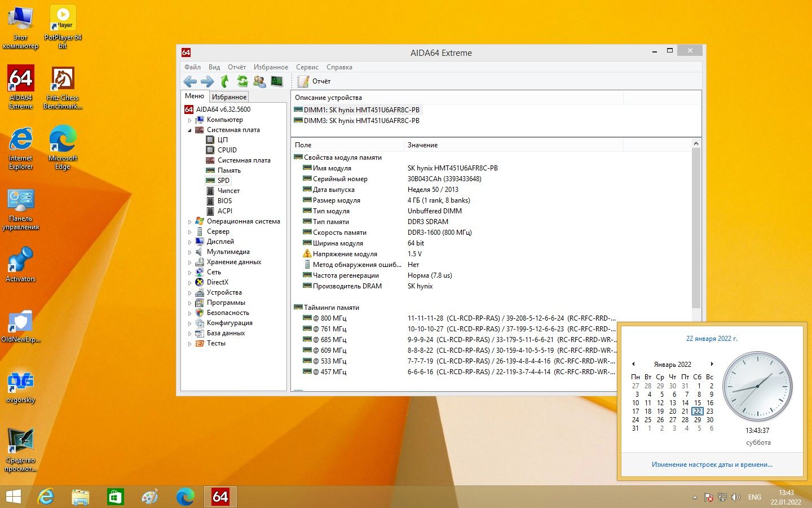Click Изменение настроек даты и времени link

712,465
